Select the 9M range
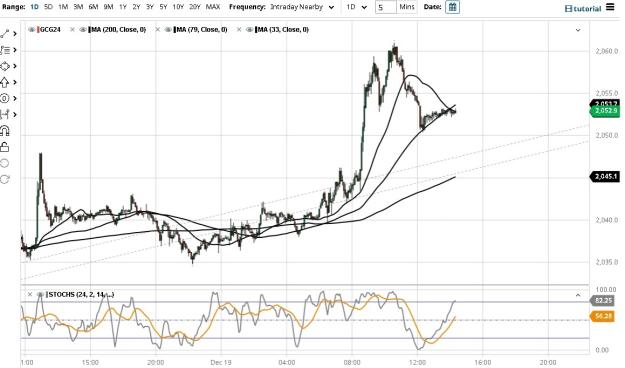The image size is (625, 368). coord(108,7)
